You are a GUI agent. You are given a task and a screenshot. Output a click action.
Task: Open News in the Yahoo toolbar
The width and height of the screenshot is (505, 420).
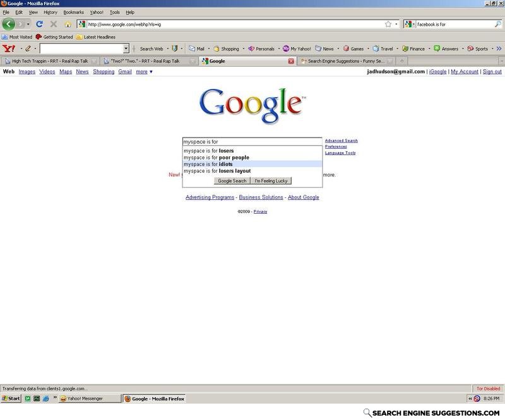324,49
